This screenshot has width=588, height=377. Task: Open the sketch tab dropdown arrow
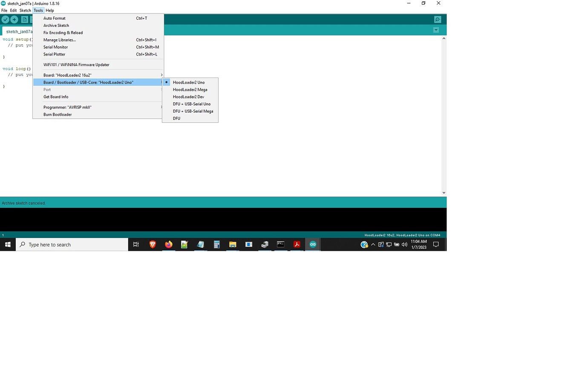(x=436, y=30)
